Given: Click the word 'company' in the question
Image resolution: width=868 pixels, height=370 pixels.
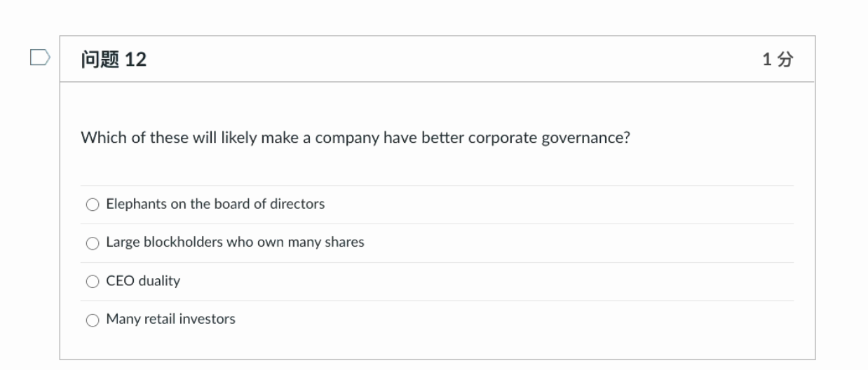Looking at the screenshot, I should (x=346, y=137).
